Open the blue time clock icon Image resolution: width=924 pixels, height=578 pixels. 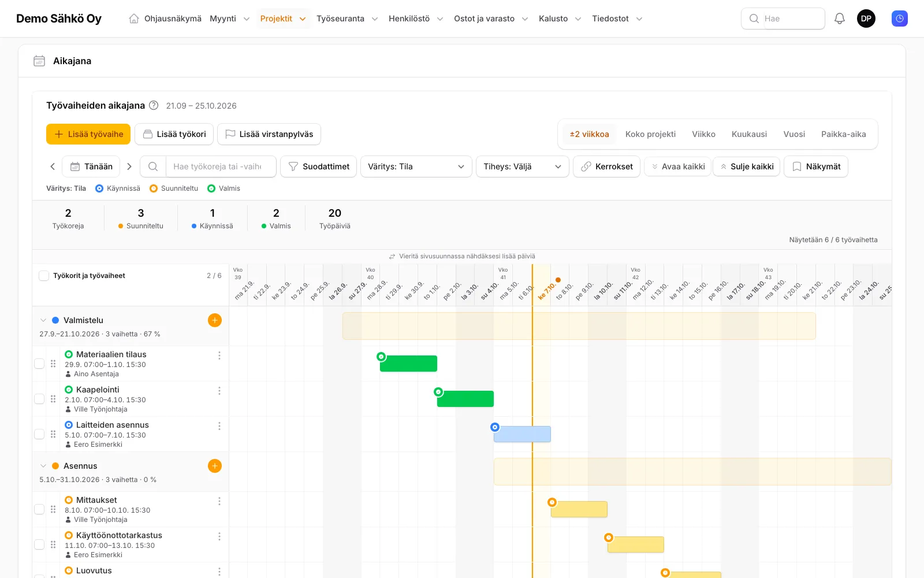point(900,18)
